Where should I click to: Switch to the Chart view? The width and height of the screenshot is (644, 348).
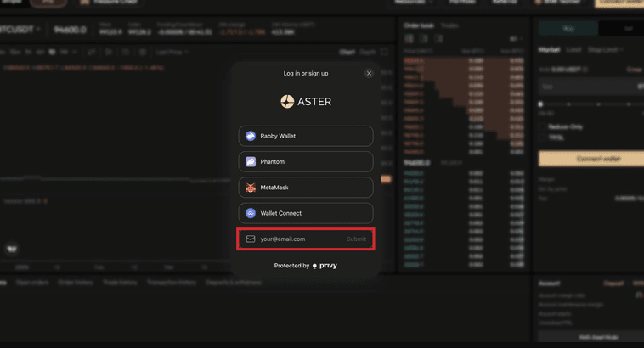click(347, 52)
